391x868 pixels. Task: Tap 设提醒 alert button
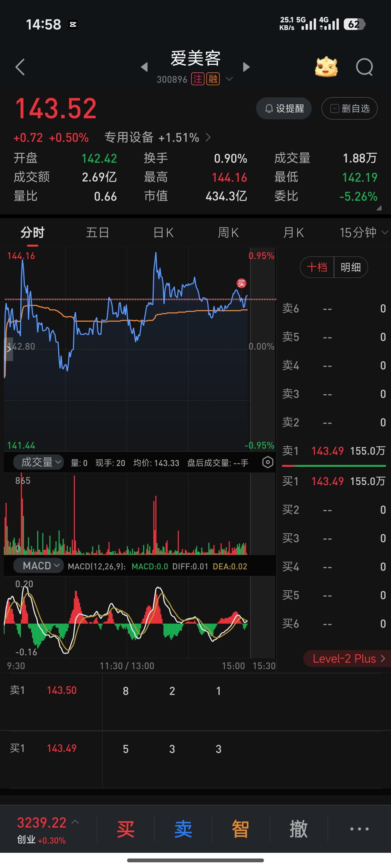[284, 108]
